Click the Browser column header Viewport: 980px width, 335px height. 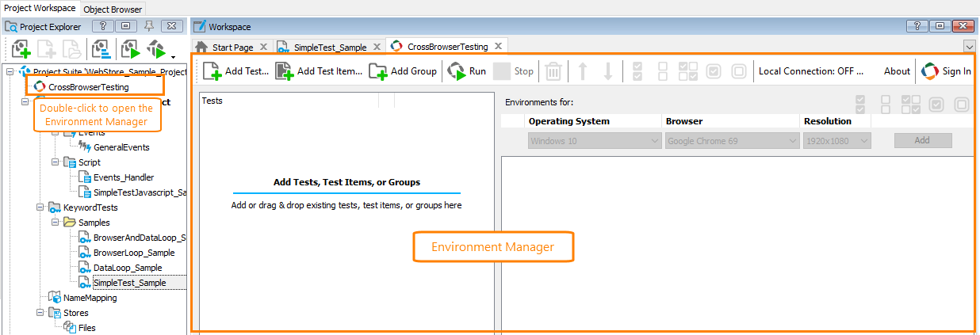point(731,121)
